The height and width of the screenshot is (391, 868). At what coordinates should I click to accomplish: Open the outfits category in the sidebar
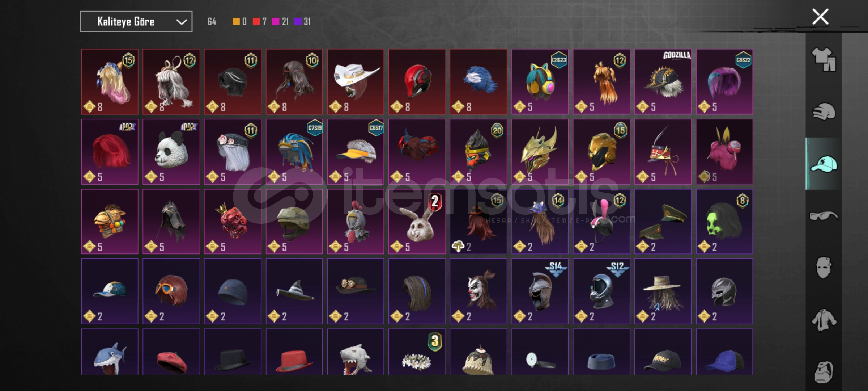pos(824,59)
